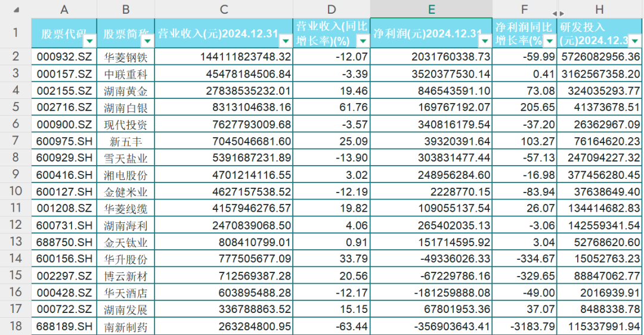Viewport: 644px width, 335px height.
Task: Click cell containing -3183.79
Action: pyautogui.click(x=525, y=327)
